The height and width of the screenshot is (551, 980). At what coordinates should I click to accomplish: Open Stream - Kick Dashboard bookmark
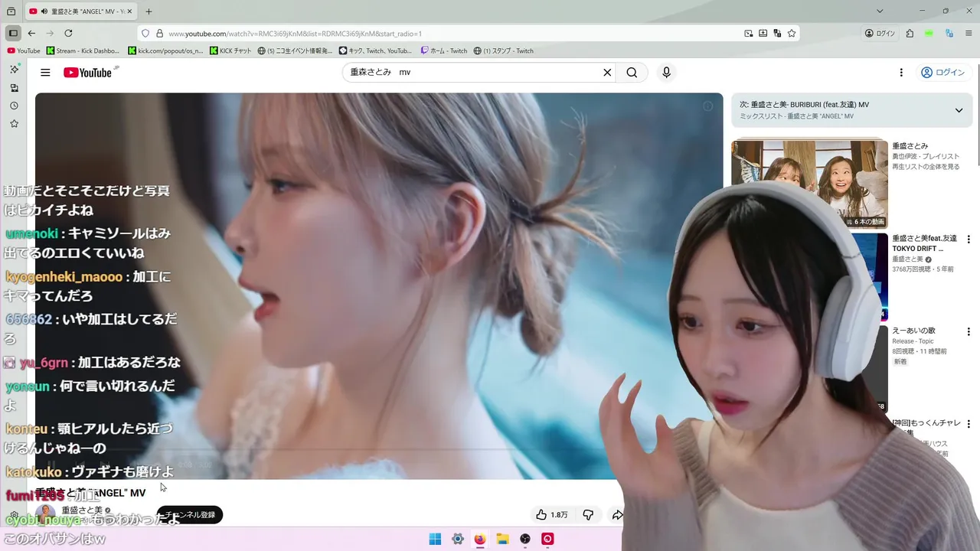point(83,51)
